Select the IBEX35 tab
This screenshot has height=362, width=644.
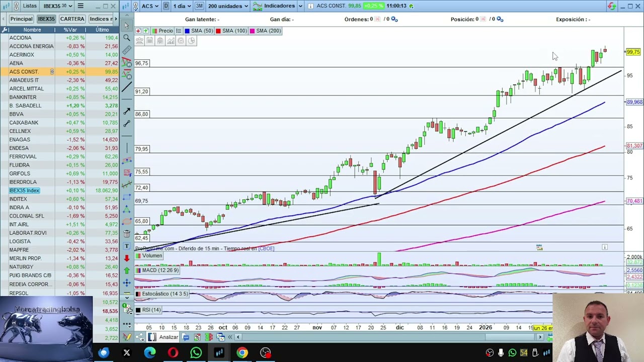tap(46, 19)
